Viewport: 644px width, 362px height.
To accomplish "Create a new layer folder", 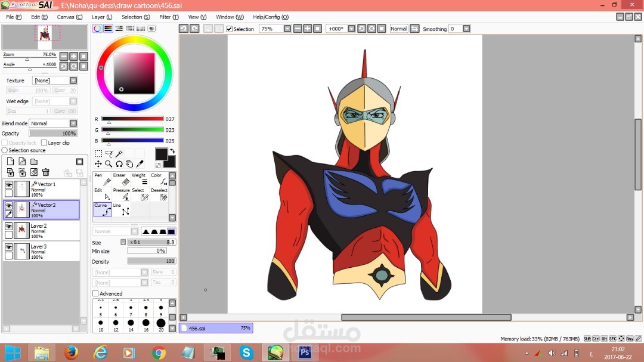I will point(34,162).
